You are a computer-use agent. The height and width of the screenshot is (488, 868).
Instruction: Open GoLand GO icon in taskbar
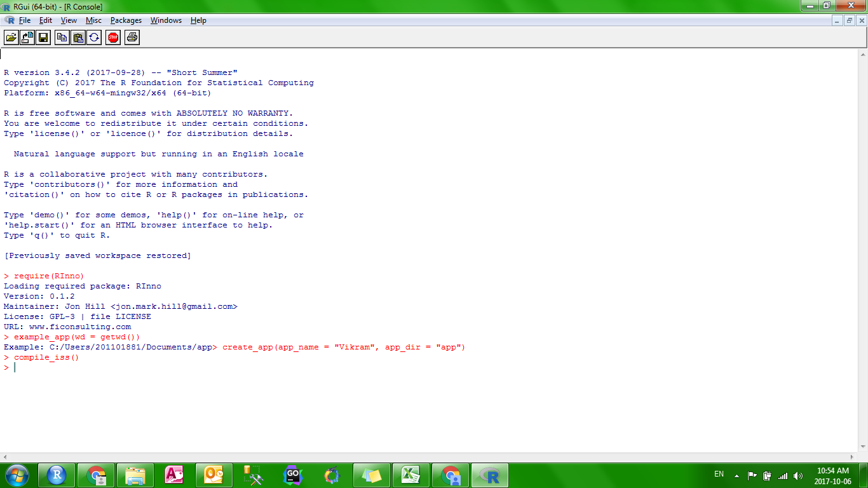(293, 475)
